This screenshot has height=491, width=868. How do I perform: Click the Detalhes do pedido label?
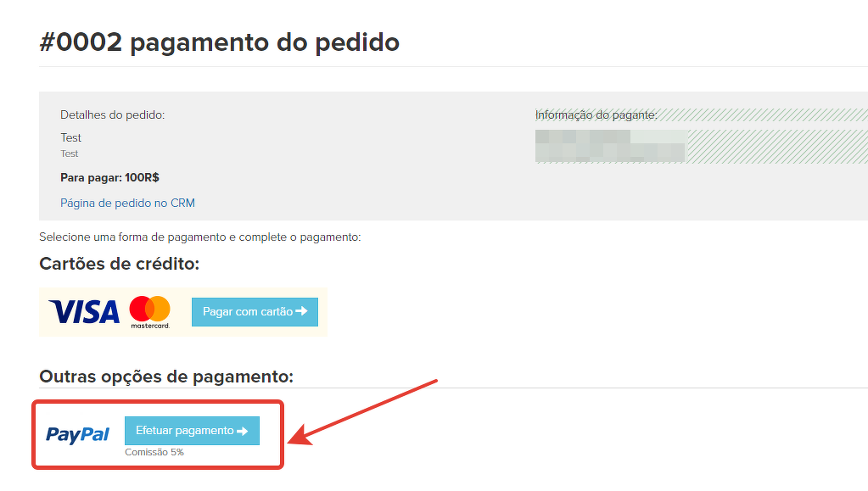(112, 115)
